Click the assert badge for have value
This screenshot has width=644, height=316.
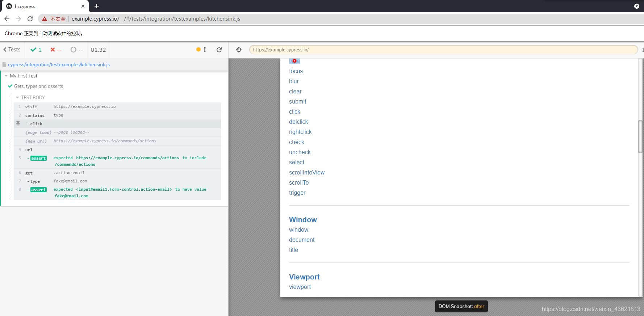click(38, 190)
